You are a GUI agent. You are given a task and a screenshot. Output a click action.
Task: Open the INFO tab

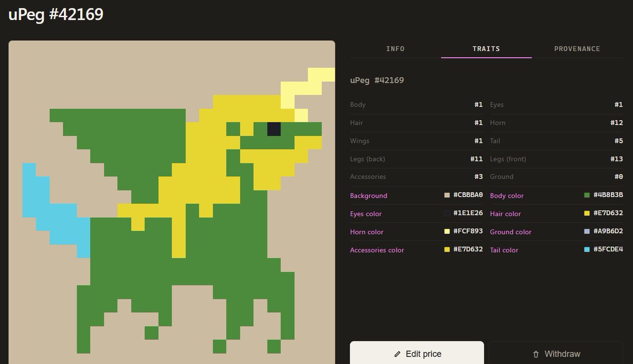click(396, 49)
